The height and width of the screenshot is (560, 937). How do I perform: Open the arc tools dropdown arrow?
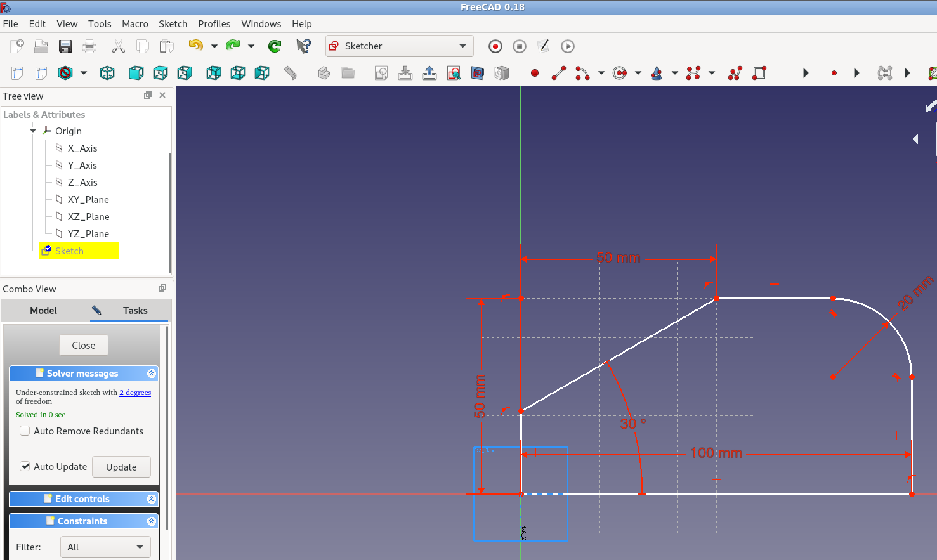(601, 73)
